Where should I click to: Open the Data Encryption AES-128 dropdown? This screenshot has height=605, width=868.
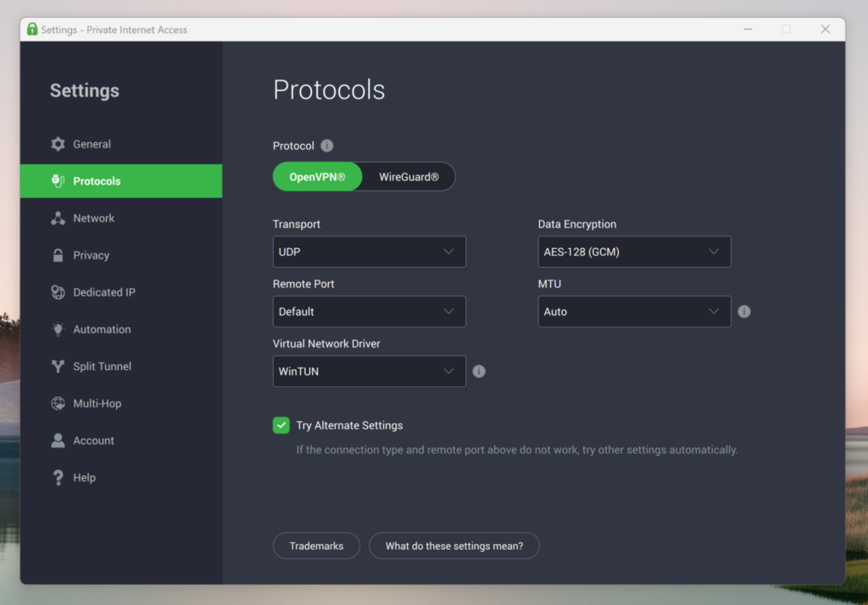point(634,252)
